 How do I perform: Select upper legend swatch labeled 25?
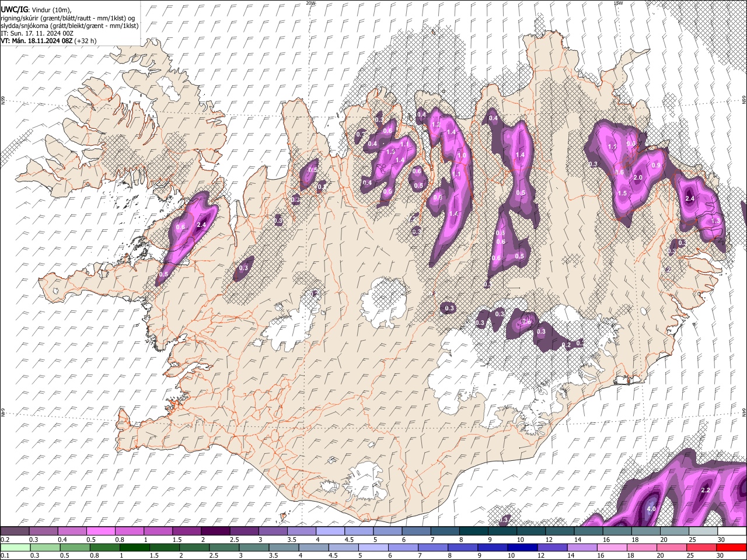point(703,531)
